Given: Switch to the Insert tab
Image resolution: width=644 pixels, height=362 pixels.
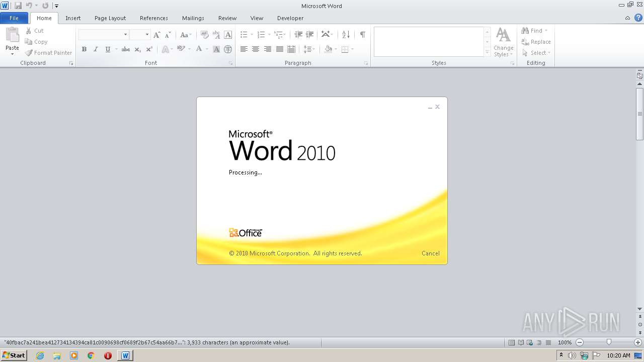Looking at the screenshot, I should (73, 18).
